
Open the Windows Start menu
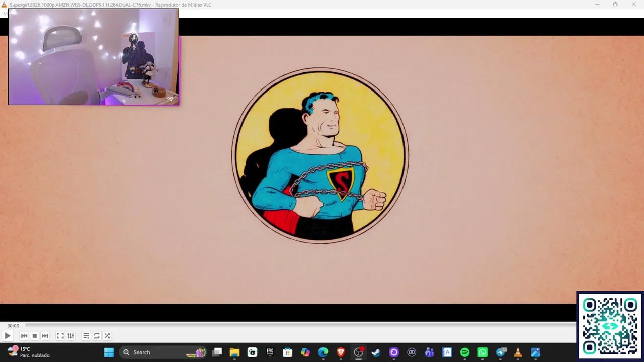point(109,352)
